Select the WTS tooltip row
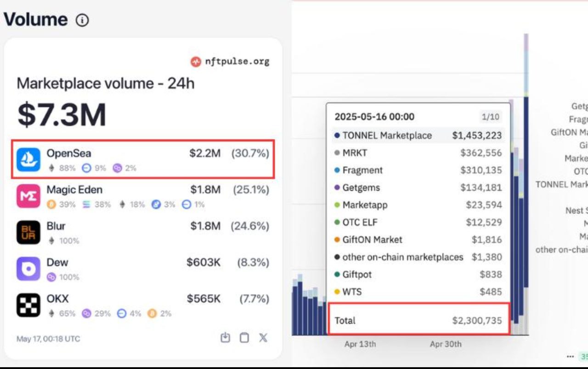 [x=418, y=292]
